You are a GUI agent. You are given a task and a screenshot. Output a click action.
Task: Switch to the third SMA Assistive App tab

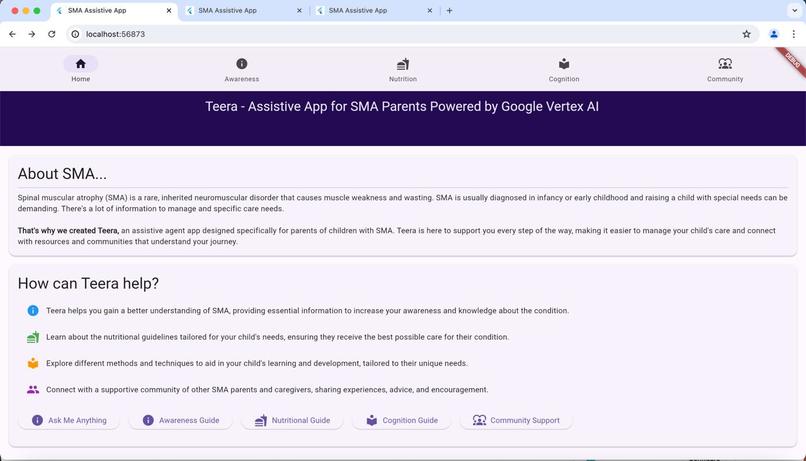tap(373, 10)
